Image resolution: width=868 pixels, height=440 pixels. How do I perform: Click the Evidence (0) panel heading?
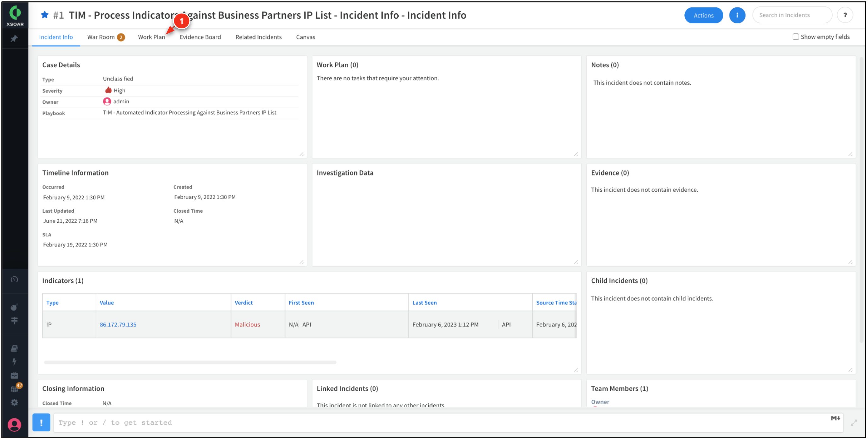[610, 173]
